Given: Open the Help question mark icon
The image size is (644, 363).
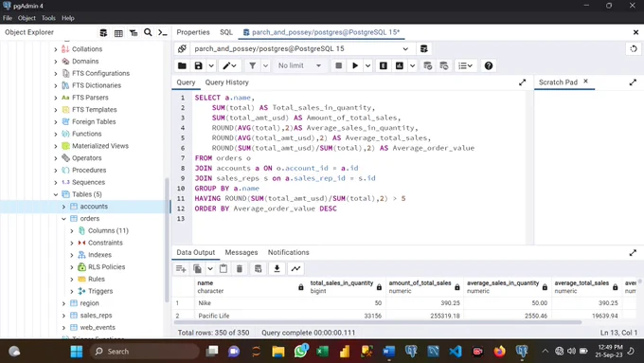Looking at the screenshot, I should 489,65.
